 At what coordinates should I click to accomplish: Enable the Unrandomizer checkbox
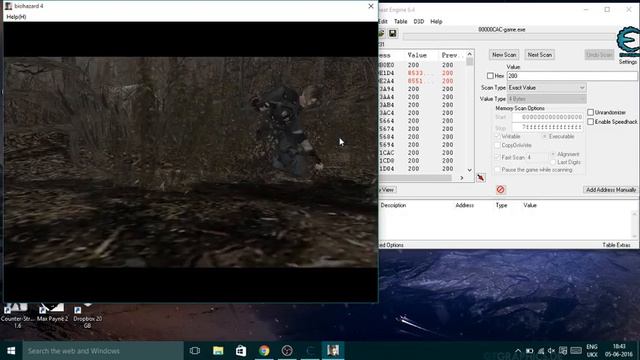pyautogui.click(x=590, y=112)
